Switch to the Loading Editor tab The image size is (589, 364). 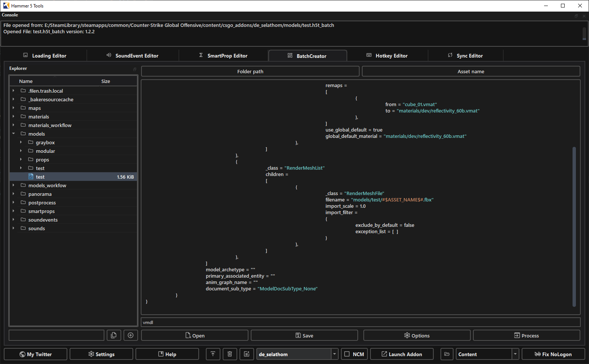coord(45,55)
